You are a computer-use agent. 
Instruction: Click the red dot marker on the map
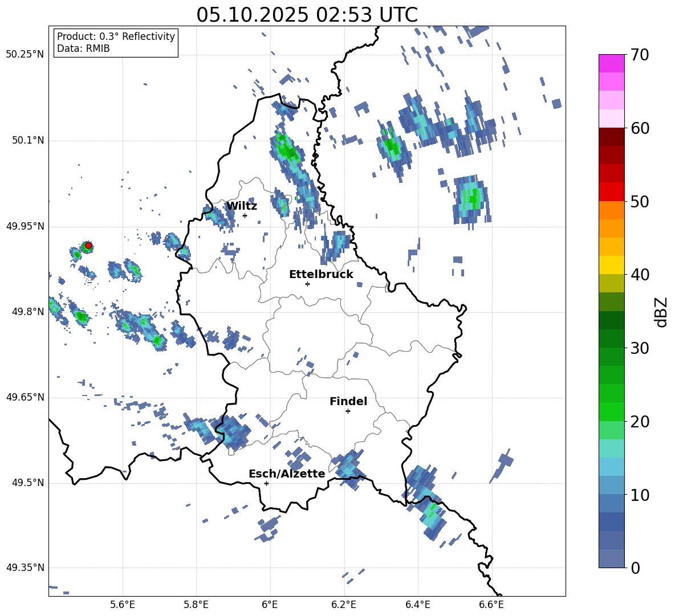click(x=88, y=246)
